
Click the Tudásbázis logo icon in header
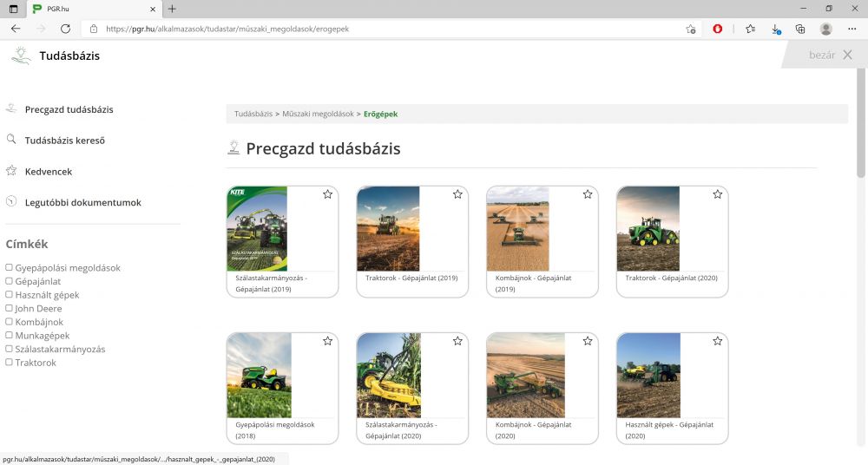pyautogui.click(x=21, y=56)
